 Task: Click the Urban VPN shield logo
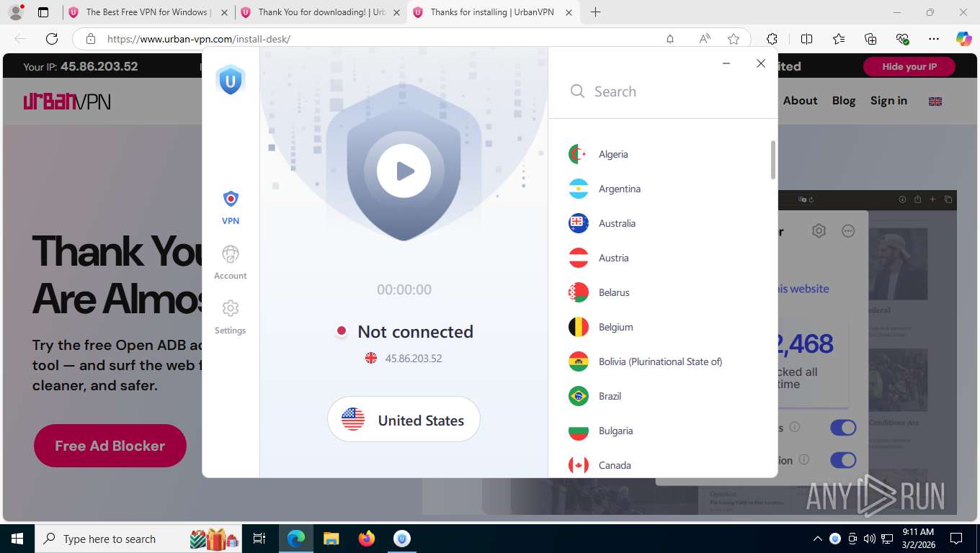[x=231, y=80]
